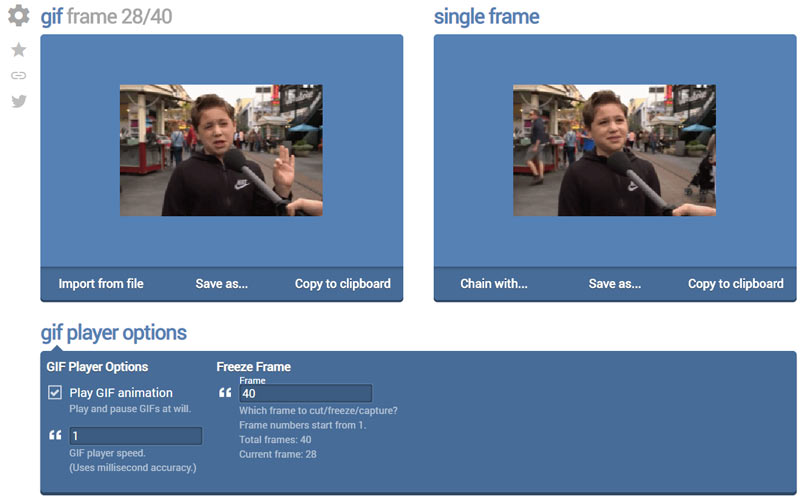Share via the Twitter bird icon
This screenshot has width=800, height=498.
coord(18,101)
